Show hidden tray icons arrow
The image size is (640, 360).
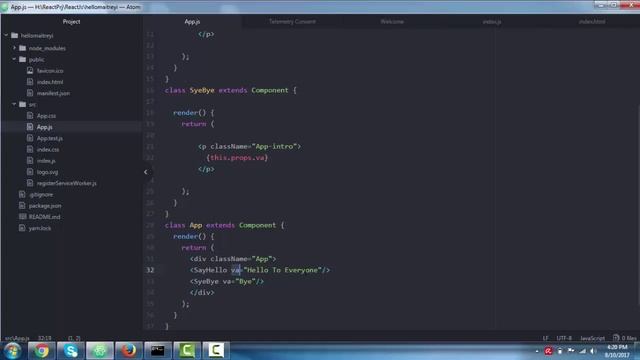[x=537, y=351]
